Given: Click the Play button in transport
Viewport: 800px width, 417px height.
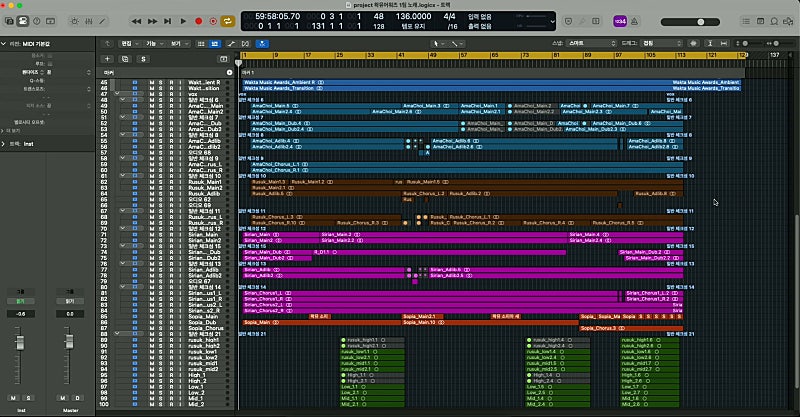Looking at the screenshot, I should 184,20.
